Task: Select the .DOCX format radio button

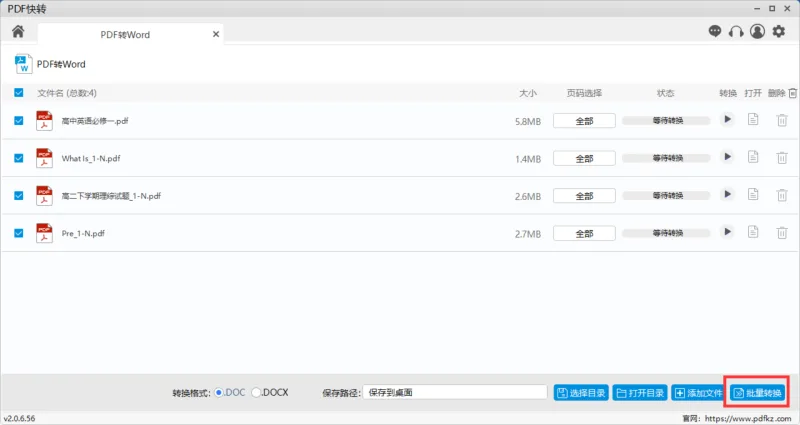Action: point(256,392)
